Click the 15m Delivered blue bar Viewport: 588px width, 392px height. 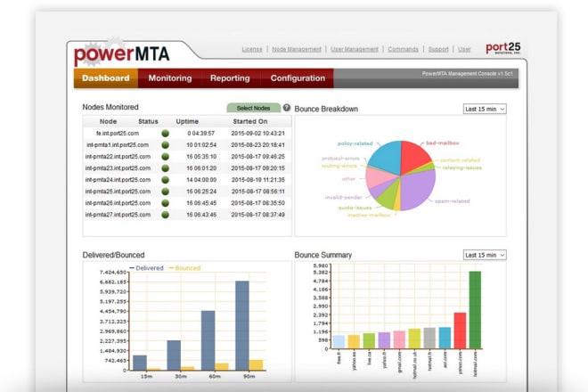click(140, 363)
